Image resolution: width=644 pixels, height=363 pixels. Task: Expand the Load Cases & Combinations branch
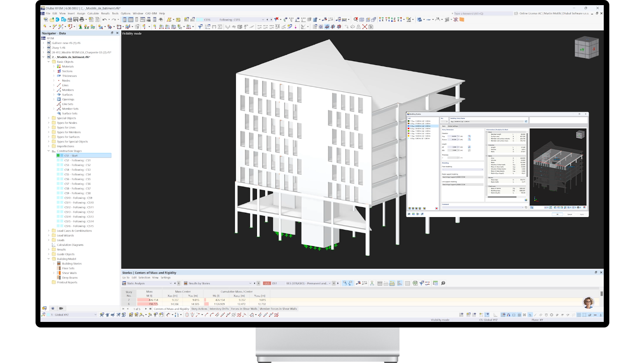[x=48, y=231]
